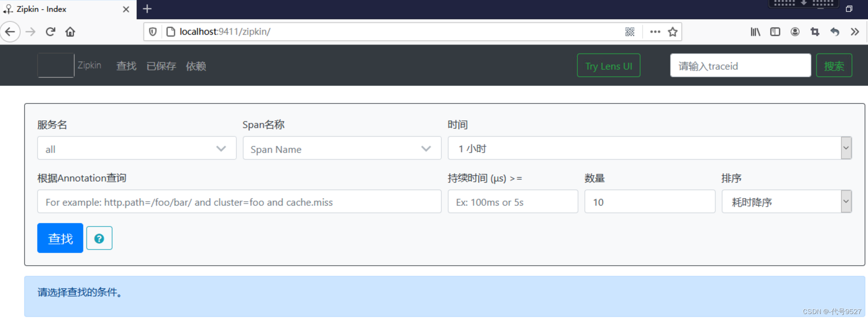Close the Zipkin - Index tab
The image size is (868, 319).
point(126,9)
